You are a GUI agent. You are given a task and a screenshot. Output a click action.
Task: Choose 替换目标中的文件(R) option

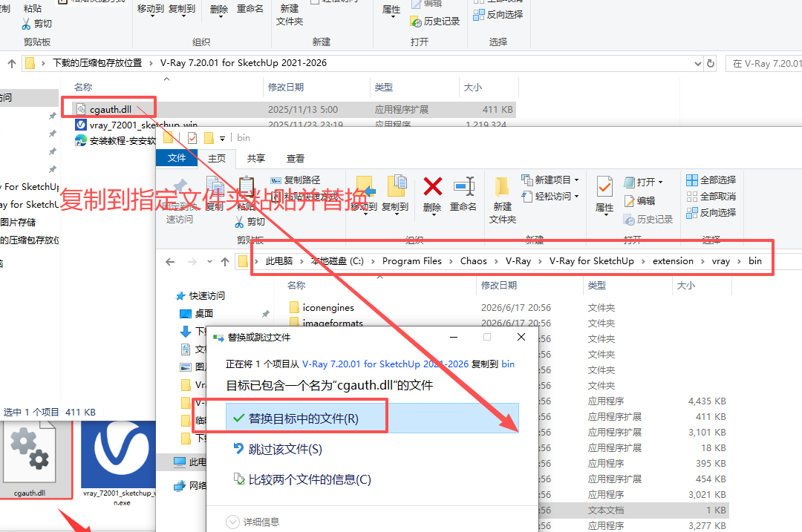372,418
